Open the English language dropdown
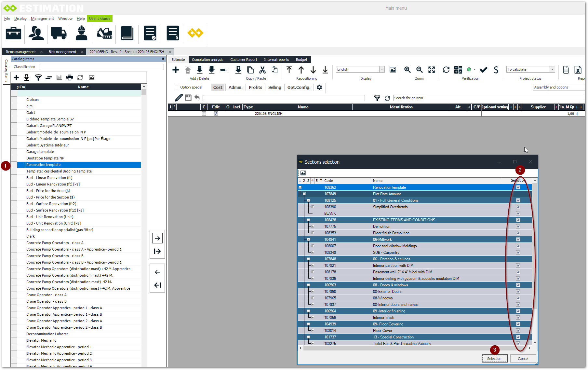588x370 pixels. [382, 69]
